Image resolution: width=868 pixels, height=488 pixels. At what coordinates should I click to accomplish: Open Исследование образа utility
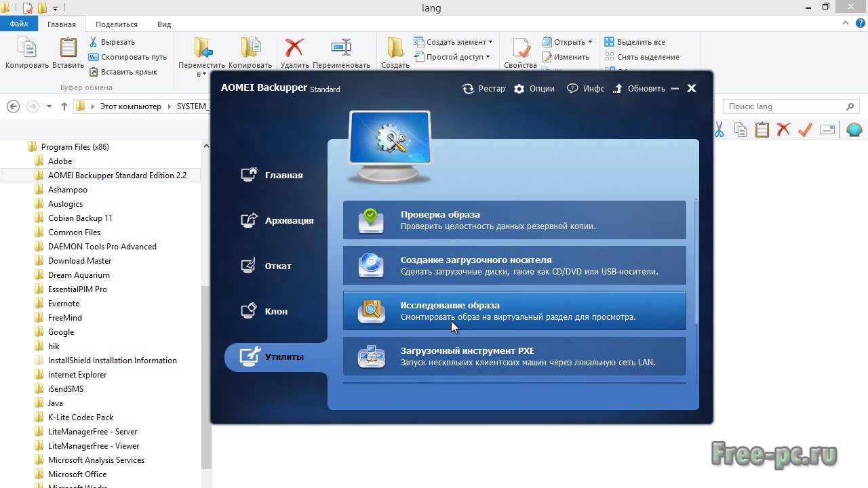point(514,310)
